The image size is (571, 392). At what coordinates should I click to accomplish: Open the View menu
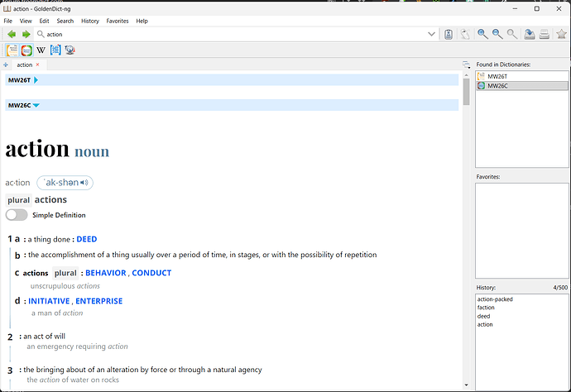(26, 22)
